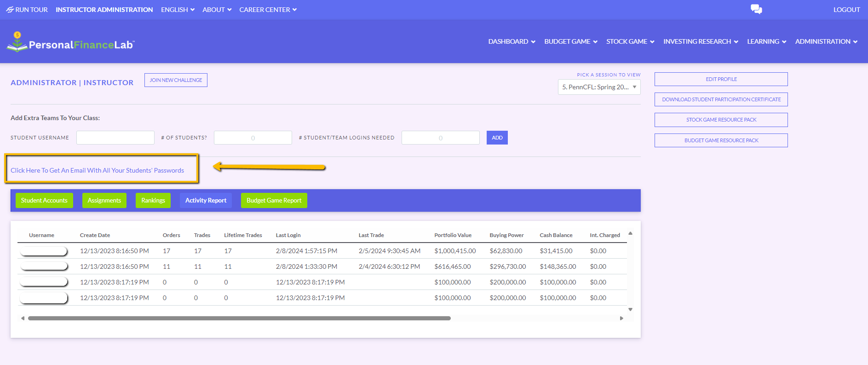The width and height of the screenshot is (868, 365).
Task: Open the Pick a Session selector
Action: (x=599, y=87)
